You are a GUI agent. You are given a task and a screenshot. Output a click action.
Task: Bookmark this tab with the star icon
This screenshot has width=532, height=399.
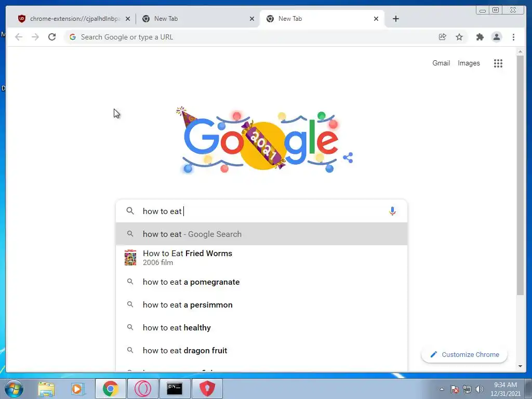pos(459,37)
